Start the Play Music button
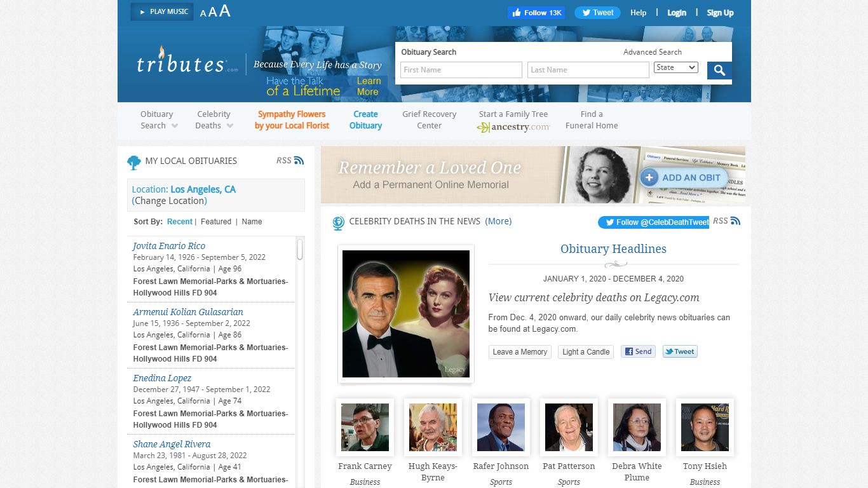Image resolution: width=868 pixels, height=488 pixels. pyautogui.click(x=162, y=12)
